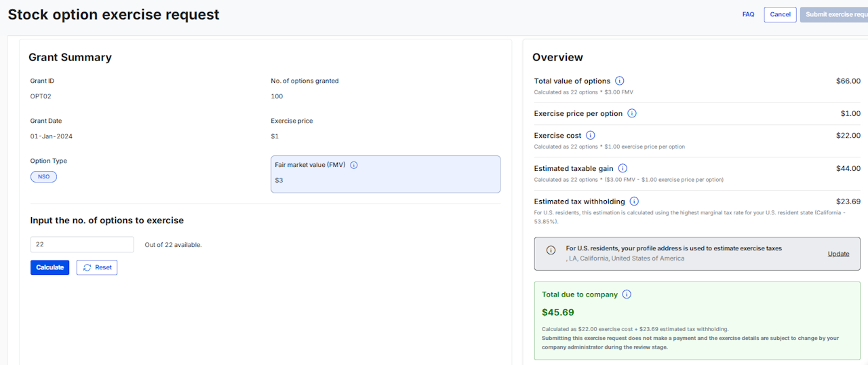Click info icon in profile address notice
The height and width of the screenshot is (365, 868).
(551, 250)
